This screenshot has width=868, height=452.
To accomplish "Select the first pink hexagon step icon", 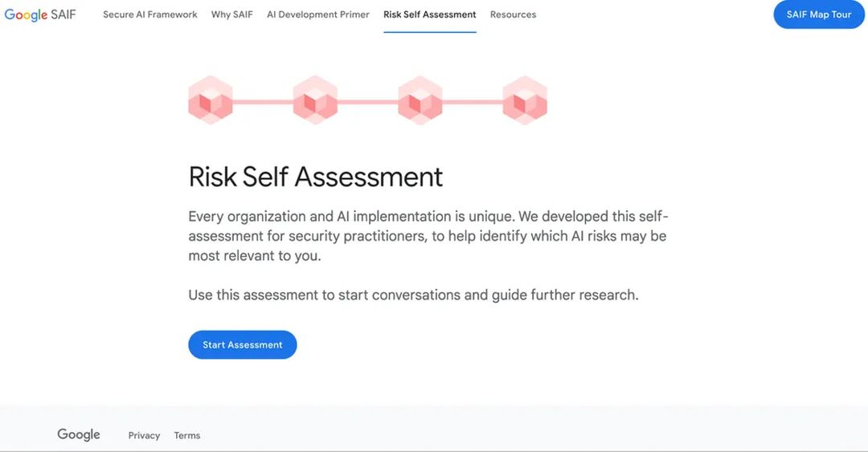I will pos(211,100).
